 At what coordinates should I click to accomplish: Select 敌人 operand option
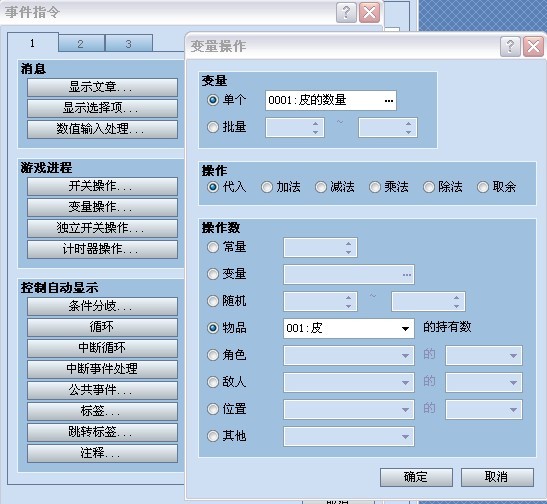click(x=213, y=382)
